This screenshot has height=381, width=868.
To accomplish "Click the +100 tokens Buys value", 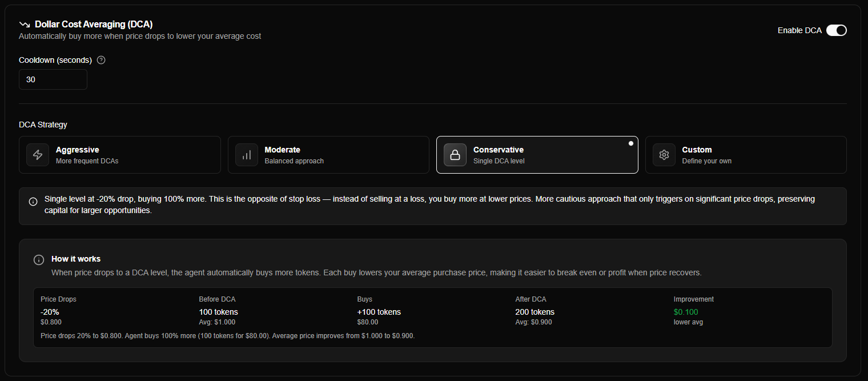I will [x=379, y=312].
